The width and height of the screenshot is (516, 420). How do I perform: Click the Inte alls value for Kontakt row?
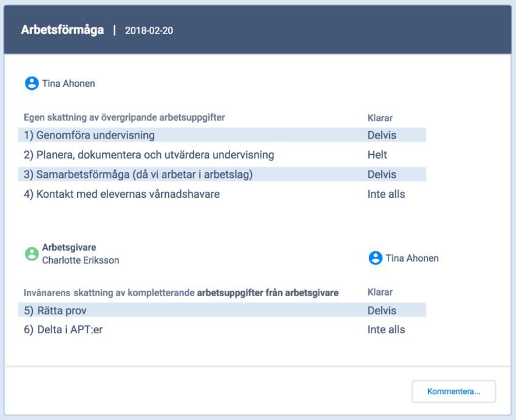tap(386, 194)
